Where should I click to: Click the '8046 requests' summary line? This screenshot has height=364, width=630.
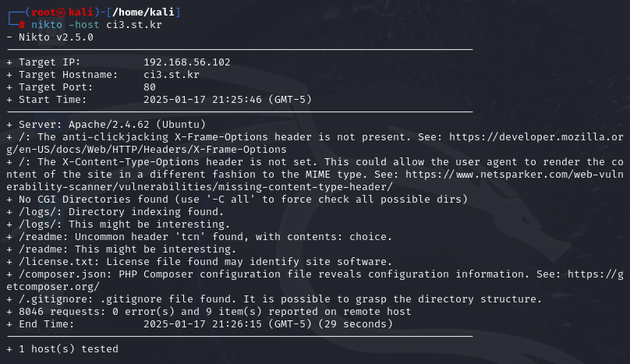click(x=209, y=311)
